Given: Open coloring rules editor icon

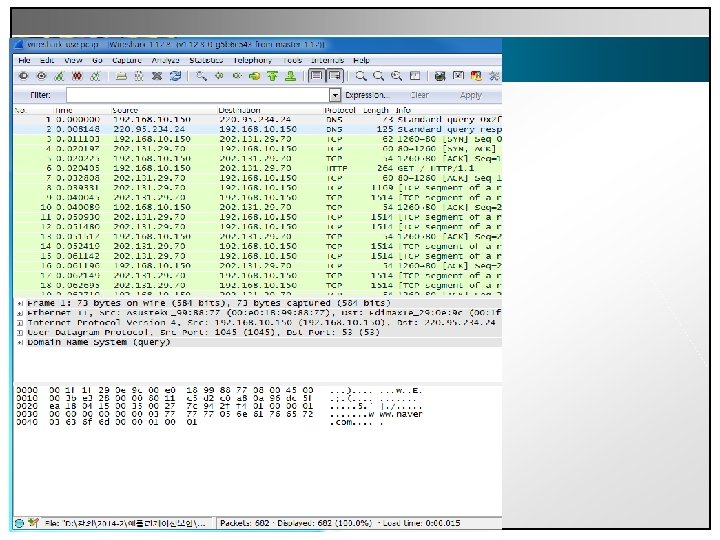Looking at the screenshot, I should coord(476,76).
